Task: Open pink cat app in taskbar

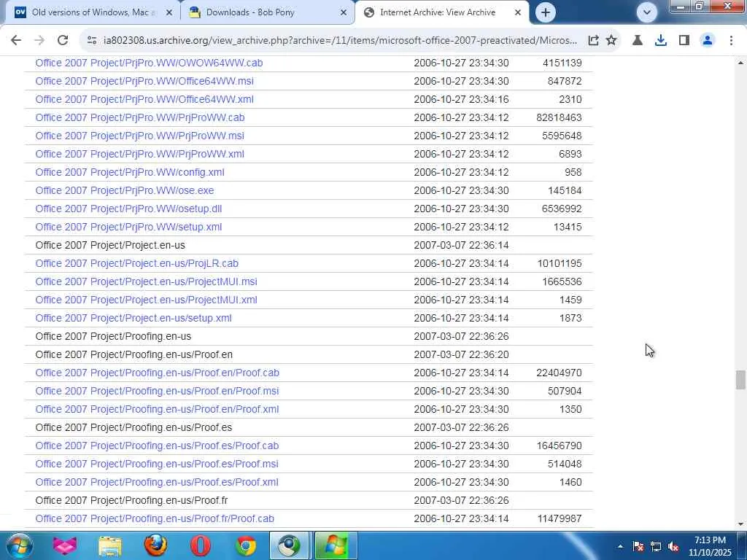Action: click(x=65, y=545)
